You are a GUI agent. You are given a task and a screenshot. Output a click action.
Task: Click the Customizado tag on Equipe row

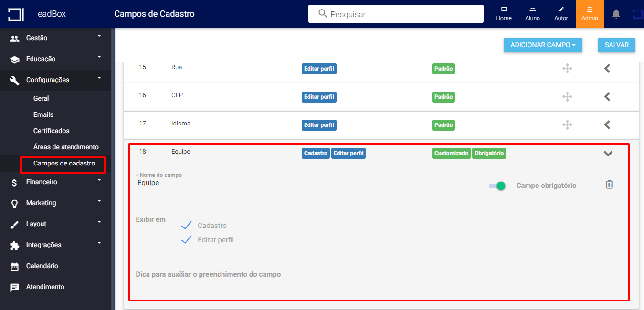[452, 154]
